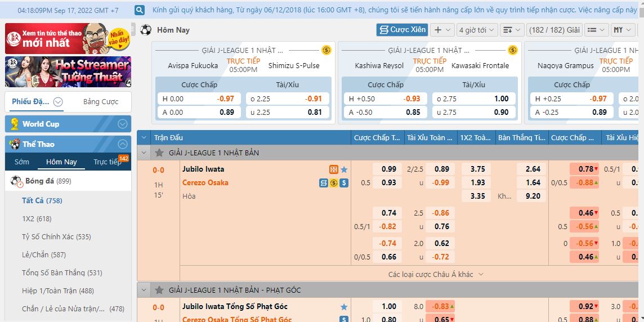
Task: Expand the World Cup section
Action: (x=122, y=124)
